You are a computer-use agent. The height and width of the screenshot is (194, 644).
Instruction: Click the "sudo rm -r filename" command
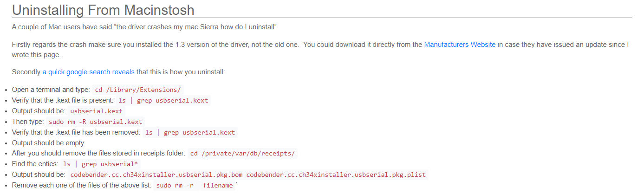(194, 186)
